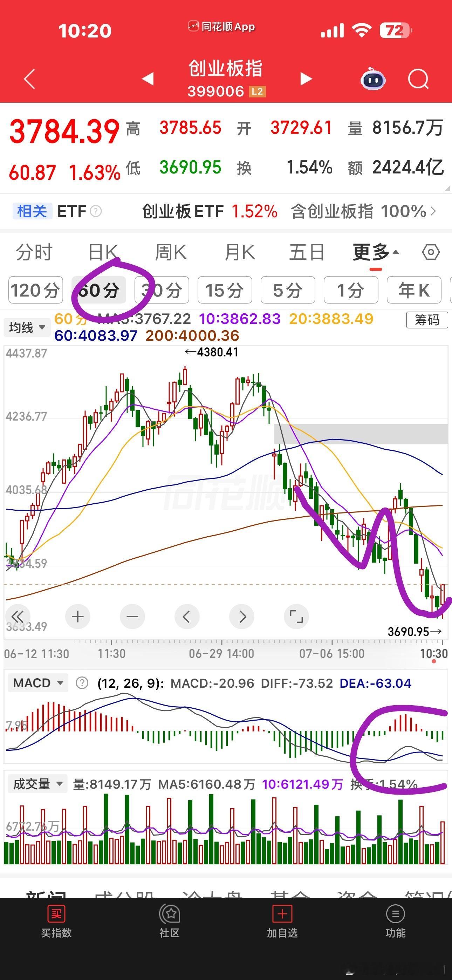Tap the help icon next to ETF
This screenshot has width=452, height=980.
(x=96, y=211)
